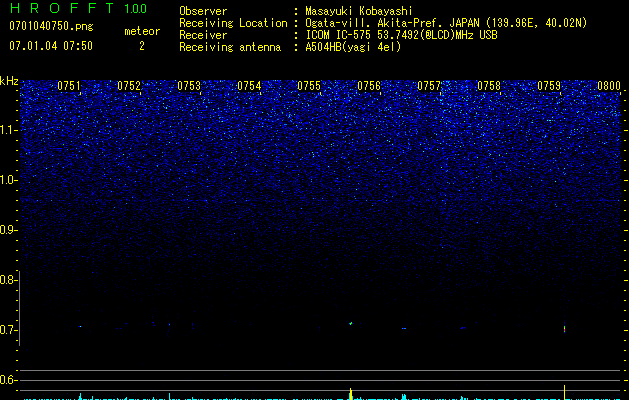Click the Receiving antenna label

pyautogui.click(x=230, y=47)
